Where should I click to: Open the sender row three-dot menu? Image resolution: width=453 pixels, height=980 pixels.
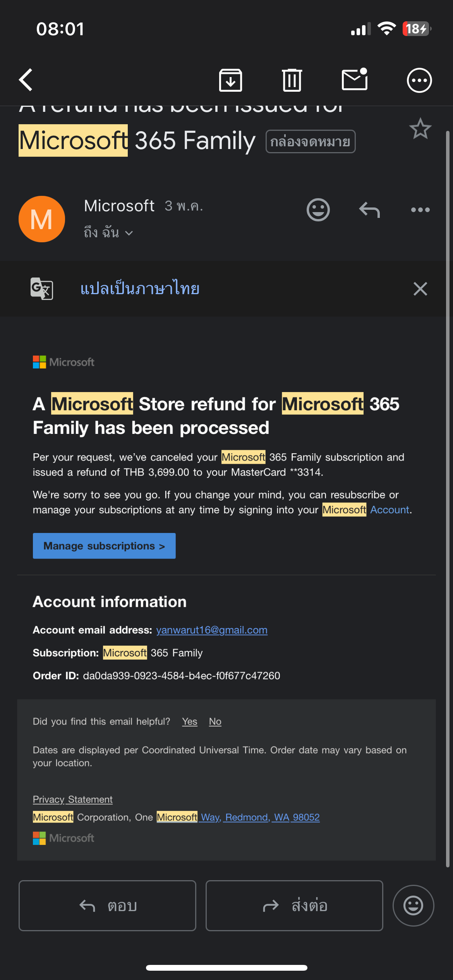click(x=420, y=210)
